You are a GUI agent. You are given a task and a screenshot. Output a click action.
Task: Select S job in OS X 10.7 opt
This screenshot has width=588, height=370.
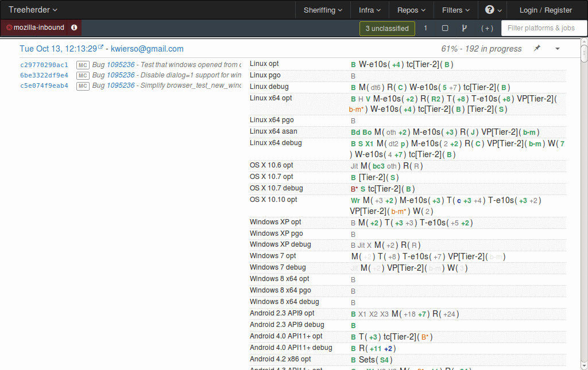coord(393,178)
